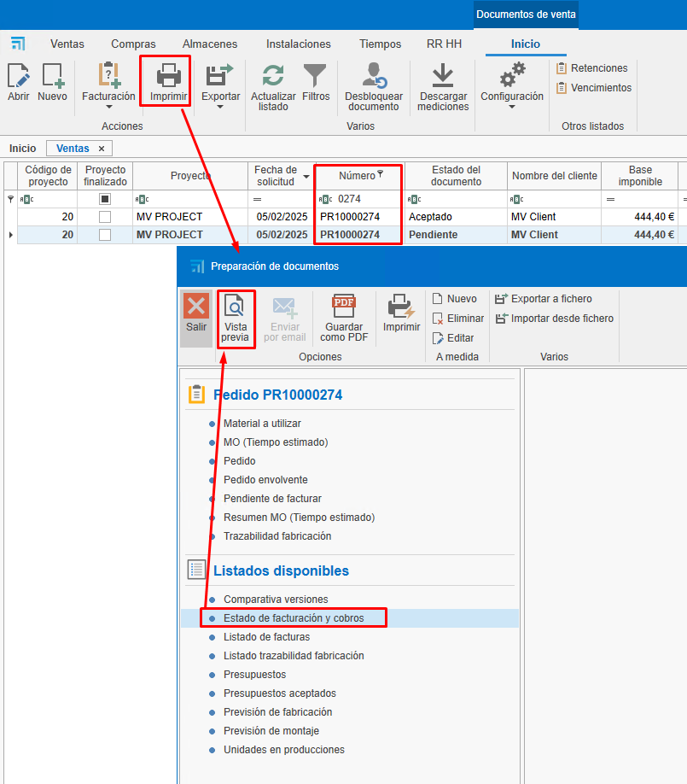
Task: Click the app logo in ribbon corner
Action: click(18, 44)
